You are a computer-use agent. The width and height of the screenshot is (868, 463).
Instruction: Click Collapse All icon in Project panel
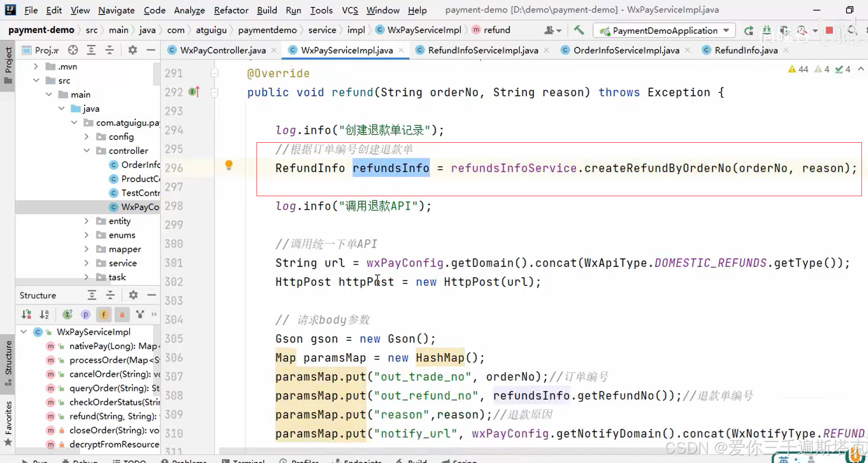110,50
